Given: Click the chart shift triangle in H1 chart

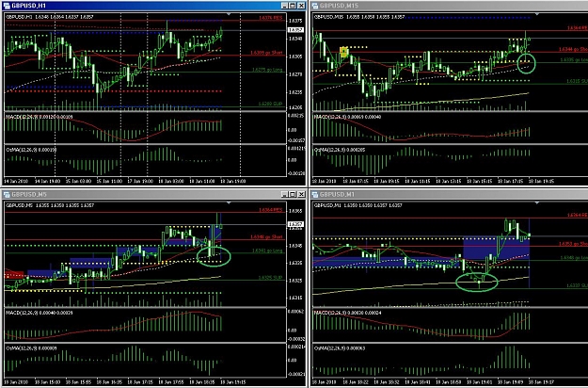Looking at the screenshot, I should pos(229,14).
